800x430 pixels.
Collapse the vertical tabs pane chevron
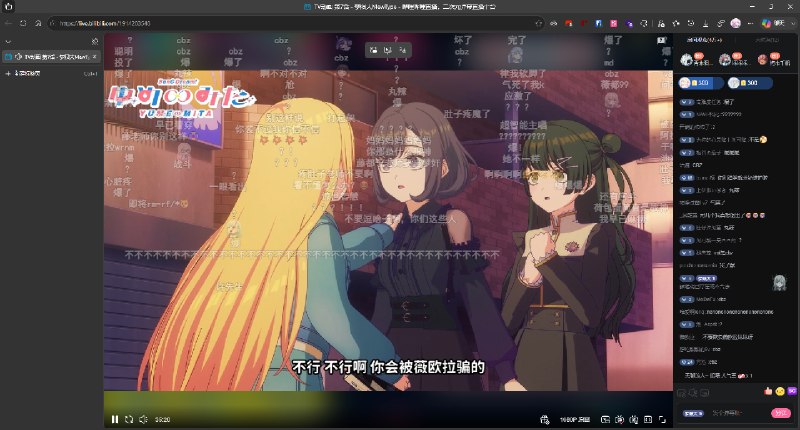[x=8, y=41]
